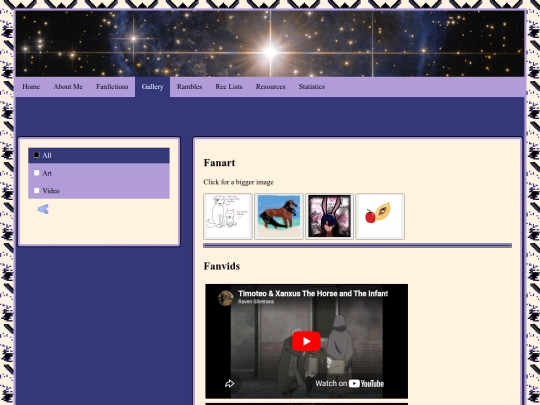The width and height of the screenshot is (540, 405).
Task: Tick the Art filter checkbox
Action: click(37, 173)
